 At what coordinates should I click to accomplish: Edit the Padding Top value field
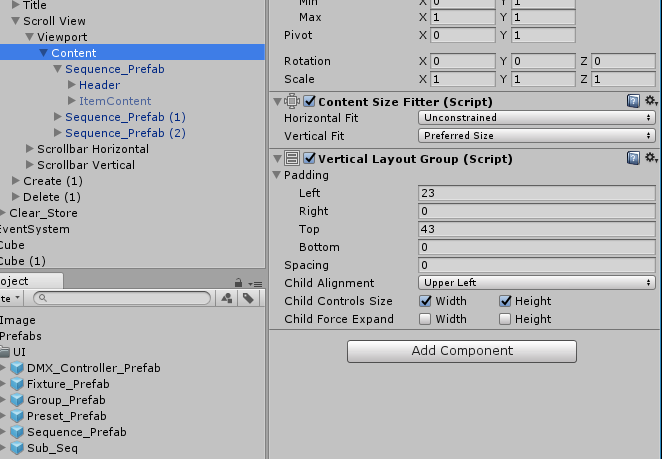(x=537, y=229)
